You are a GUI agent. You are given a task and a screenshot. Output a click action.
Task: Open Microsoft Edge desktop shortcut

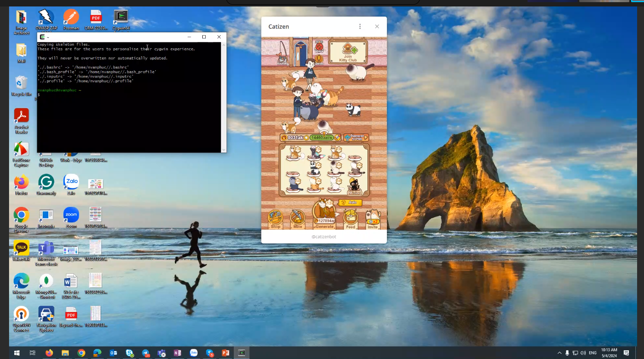click(21, 286)
